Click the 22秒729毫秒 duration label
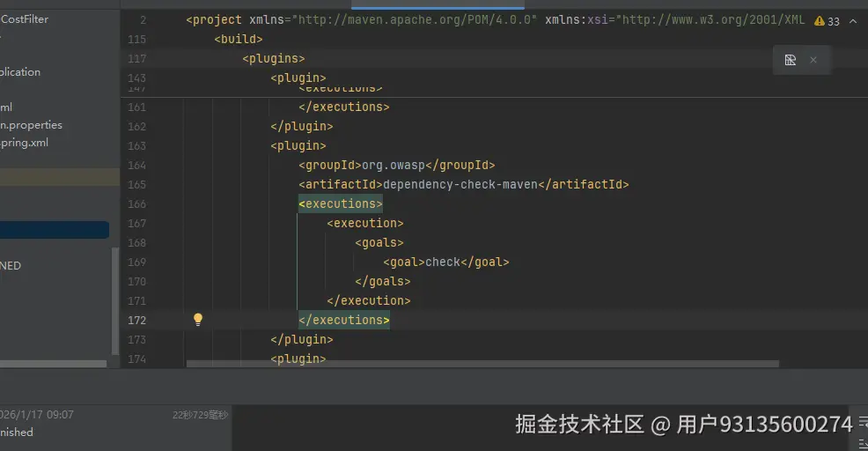 coord(200,415)
